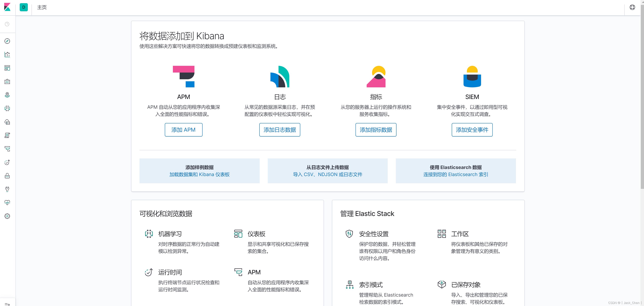Click the 添加日志数据 button
Screen dimensions: 644x306
tap(280, 130)
